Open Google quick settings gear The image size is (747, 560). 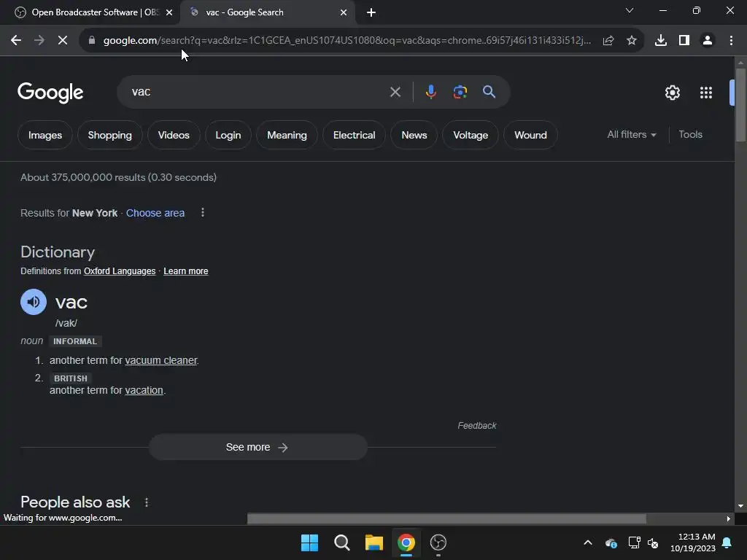click(x=672, y=93)
